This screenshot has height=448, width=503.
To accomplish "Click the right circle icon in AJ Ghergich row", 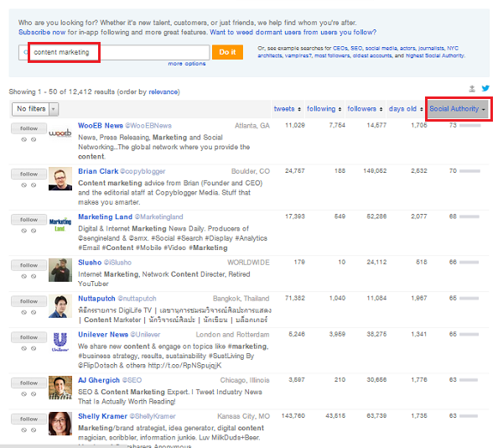I will [34, 394].
